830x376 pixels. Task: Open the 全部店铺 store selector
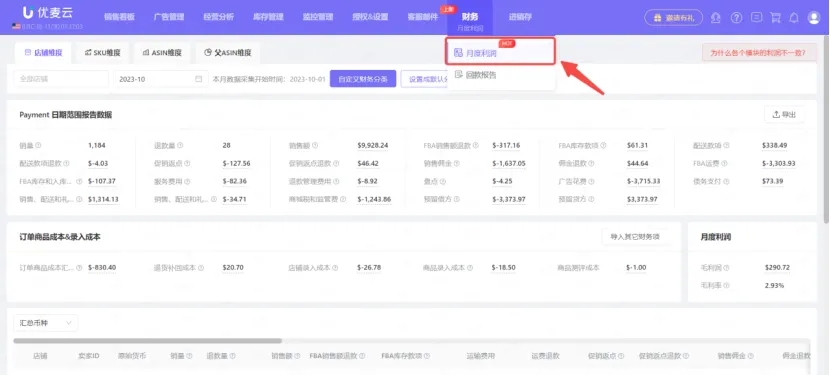tap(61, 79)
